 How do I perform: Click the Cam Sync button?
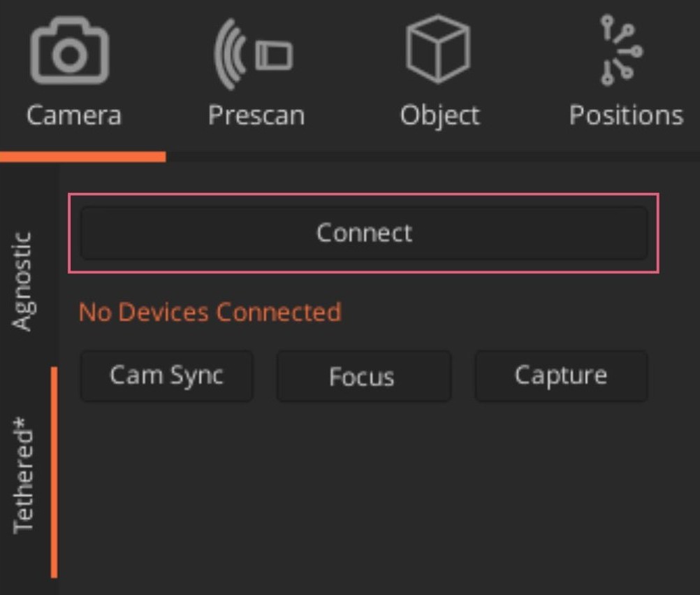(x=166, y=376)
